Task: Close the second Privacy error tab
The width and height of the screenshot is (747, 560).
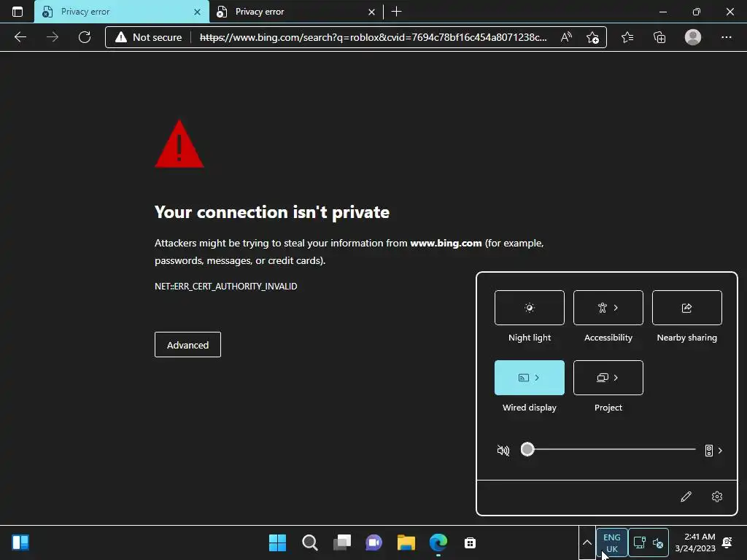Action: click(371, 12)
